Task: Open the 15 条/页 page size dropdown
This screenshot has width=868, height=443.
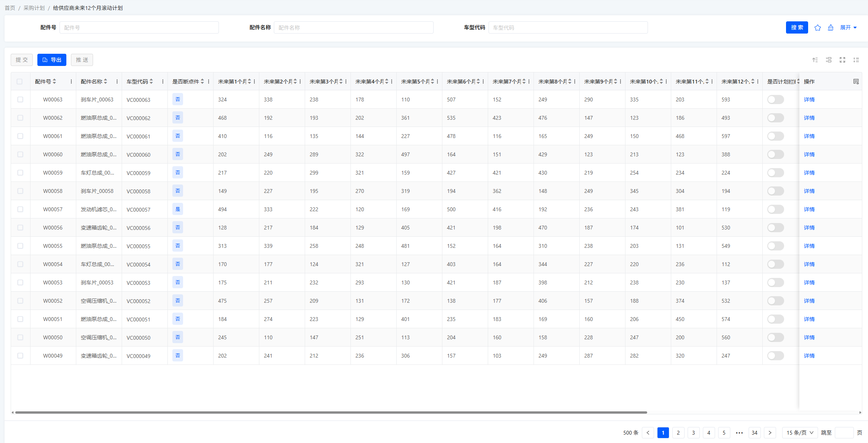Action: 800,433
